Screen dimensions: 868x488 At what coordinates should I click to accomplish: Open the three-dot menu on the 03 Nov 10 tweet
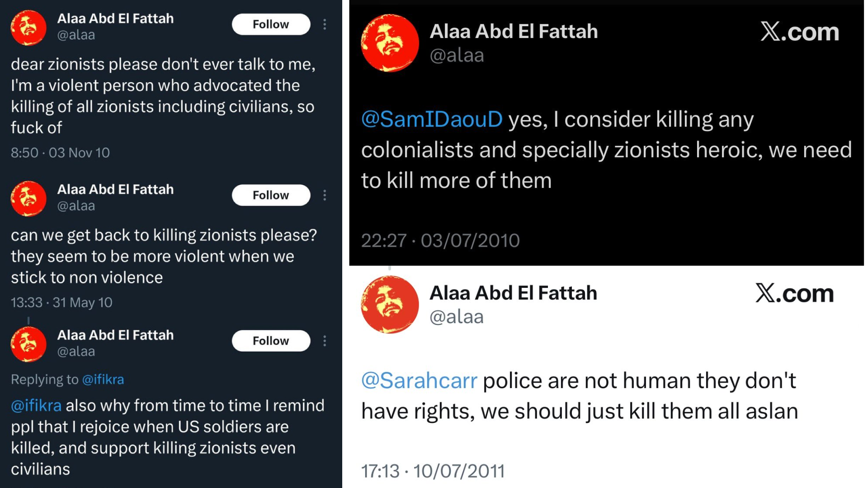pyautogui.click(x=325, y=24)
